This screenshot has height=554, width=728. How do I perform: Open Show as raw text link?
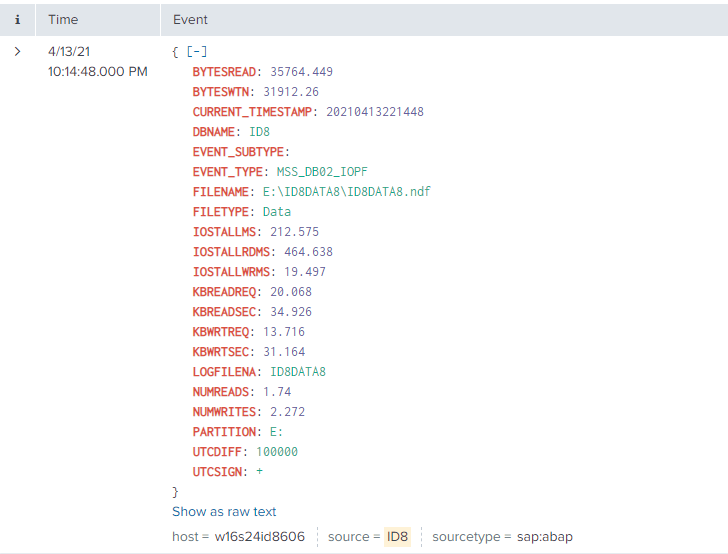224,511
